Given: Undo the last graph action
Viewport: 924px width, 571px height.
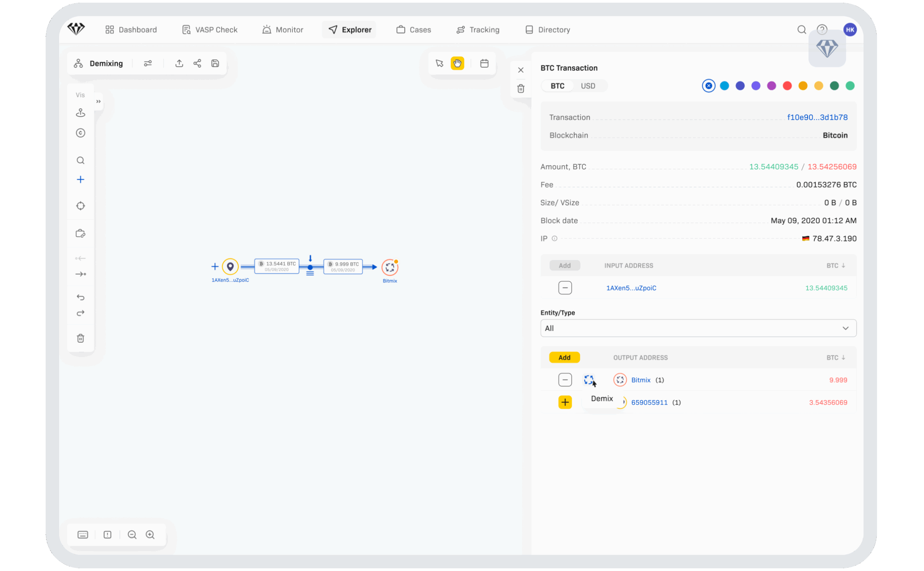Looking at the screenshot, I should pyautogui.click(x=80, y=297).
